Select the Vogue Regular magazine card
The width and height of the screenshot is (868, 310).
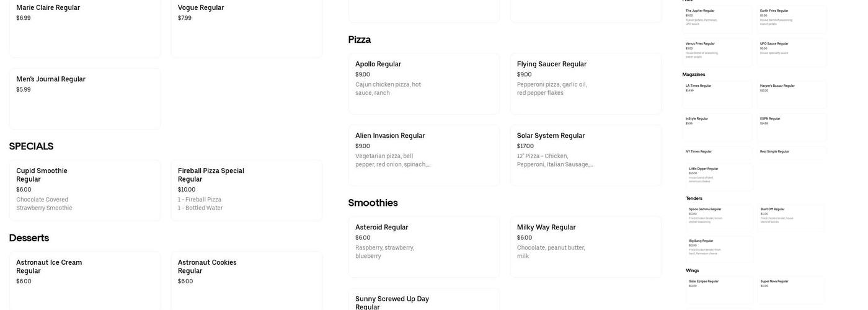tap(246, 28)
